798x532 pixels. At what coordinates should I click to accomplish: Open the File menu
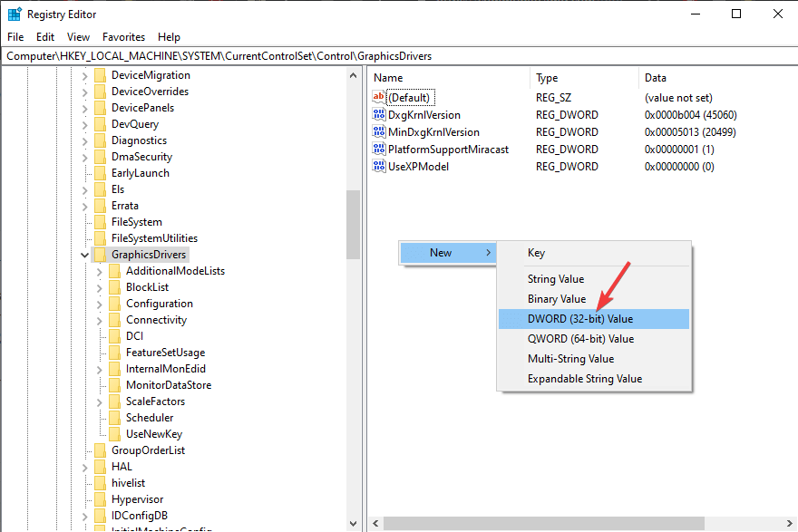coord(15,37)
